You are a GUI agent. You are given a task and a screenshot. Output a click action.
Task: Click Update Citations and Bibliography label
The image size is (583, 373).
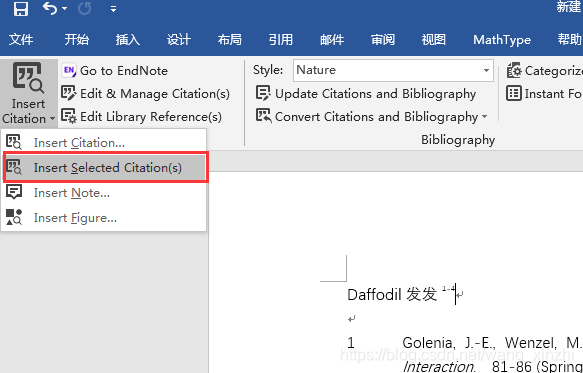[x=376, y=94]
